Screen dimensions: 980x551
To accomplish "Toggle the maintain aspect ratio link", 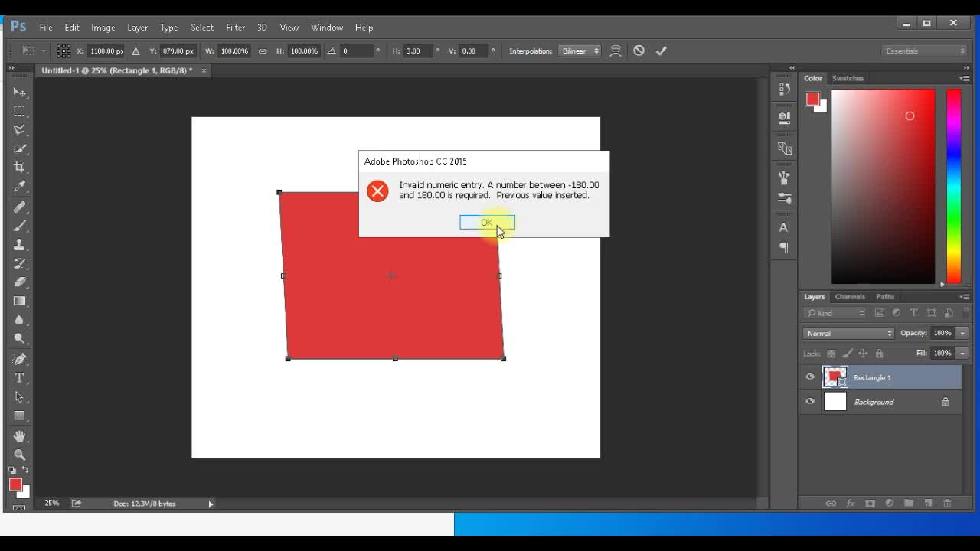I will point(262,51).
